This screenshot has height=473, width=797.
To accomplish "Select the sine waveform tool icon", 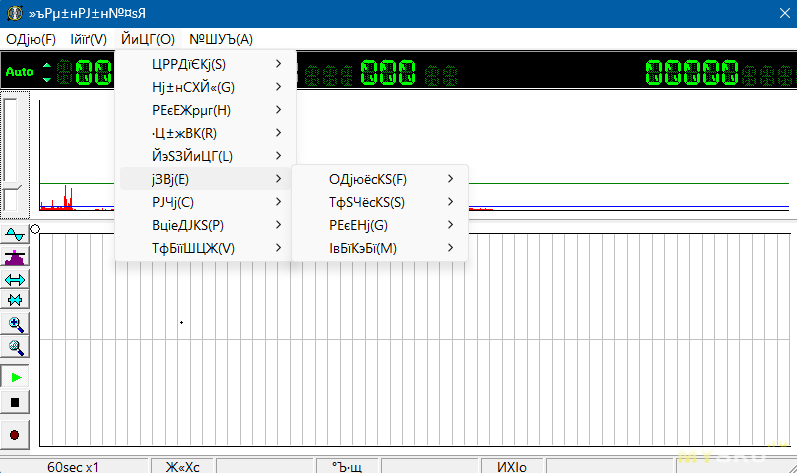I will tap(15, 235).
